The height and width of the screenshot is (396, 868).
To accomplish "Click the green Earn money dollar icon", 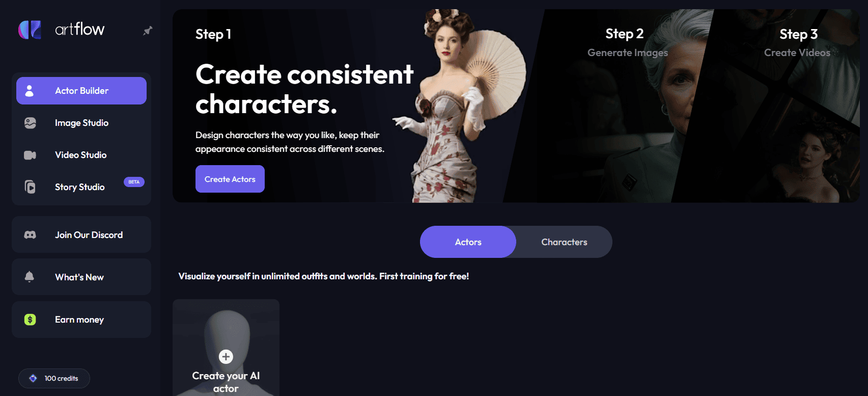I will 30,320.
